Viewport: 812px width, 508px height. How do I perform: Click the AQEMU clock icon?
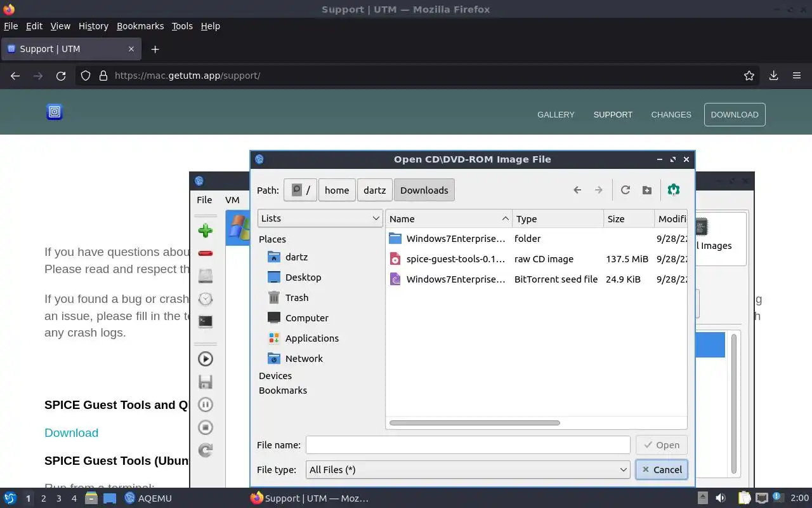point(205,299)
